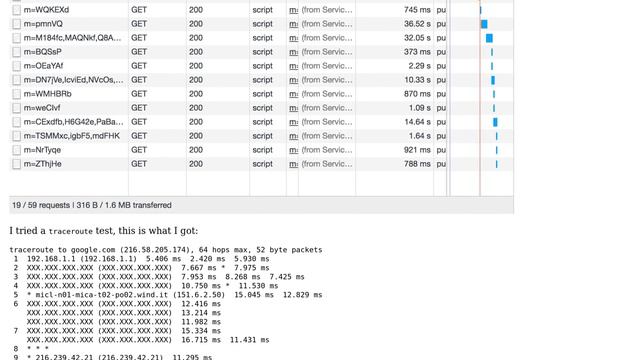The image size is (640, 360).
Task: Click the 32.05 s time value
Action: click(417, 38)
